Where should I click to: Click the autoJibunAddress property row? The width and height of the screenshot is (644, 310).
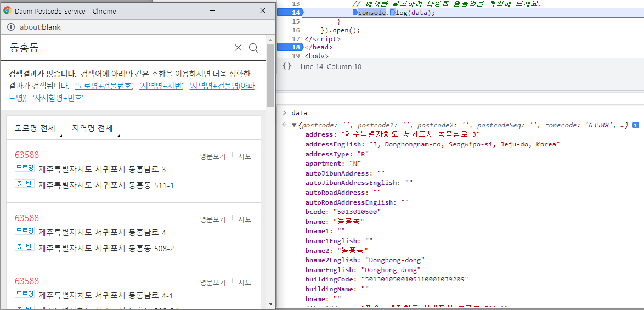pos(345,173)
